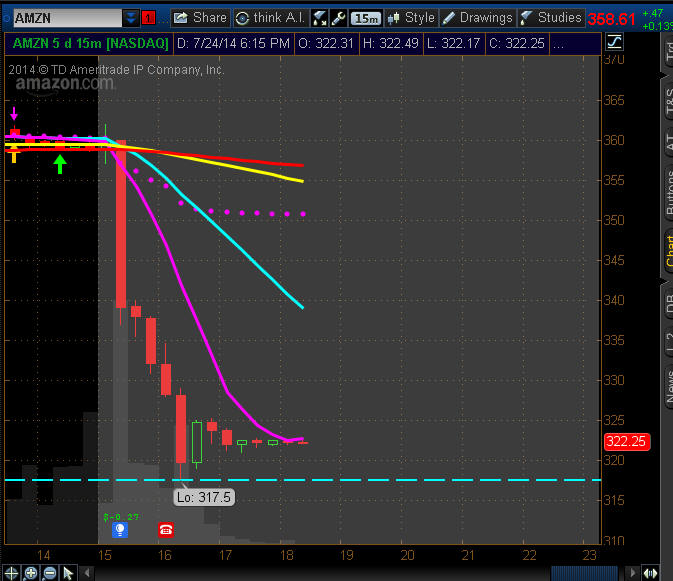The height and width of the screenshot is (581, 673).
Task: Expand the ellipsis after close value
Action: point(558,44)
